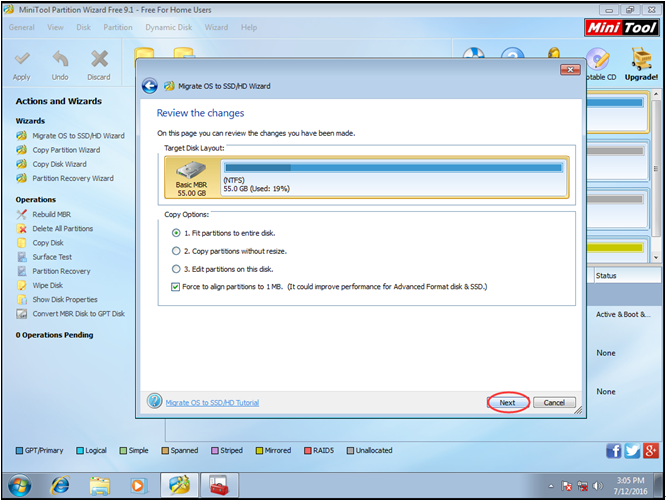Image resolution: width=666 pixels, height=501 pixels.
Task: Select Edit partitions on this disk option
Action: pyautogui.click(x=176, y=269)
